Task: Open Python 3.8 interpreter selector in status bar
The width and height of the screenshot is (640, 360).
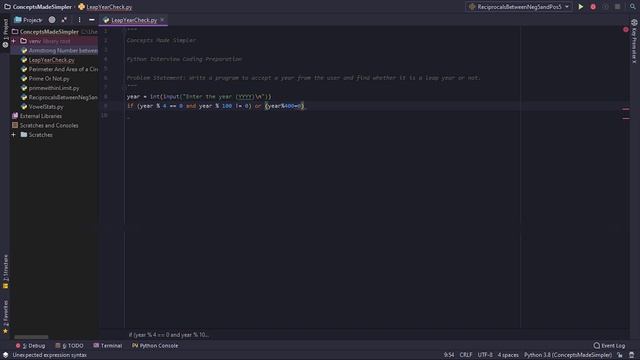Action: (568, 355)
